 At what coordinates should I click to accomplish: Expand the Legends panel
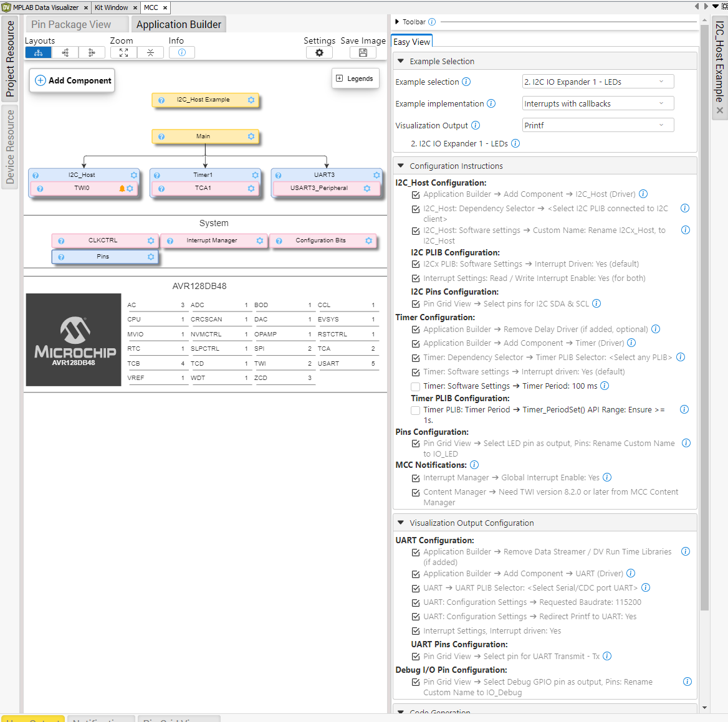click(355, 78)
